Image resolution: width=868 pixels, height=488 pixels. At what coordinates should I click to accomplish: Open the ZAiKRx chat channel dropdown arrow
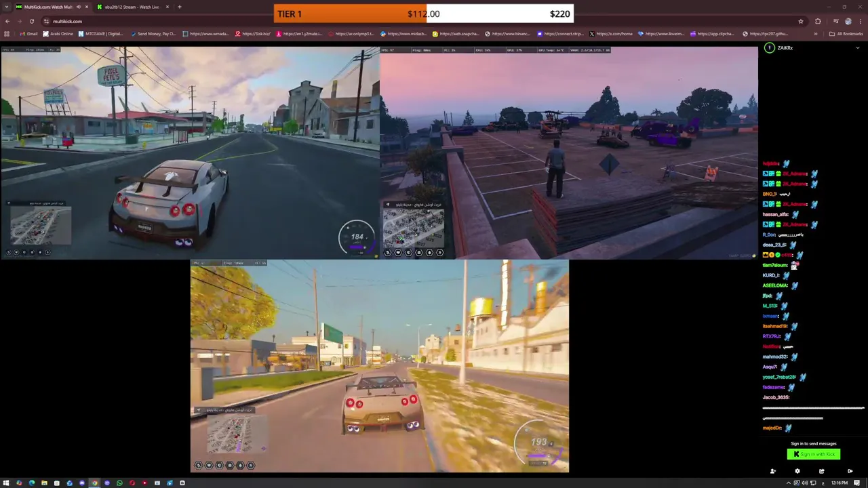[857, 48]
